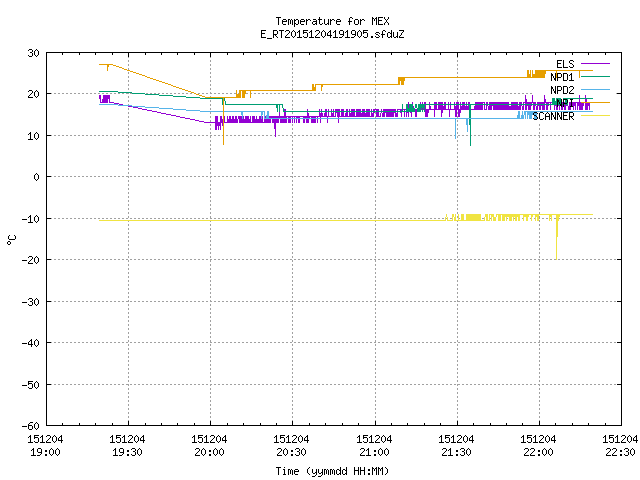640x480 pixels.
Task: Click the purple ELS legend line sample
Action: click(595, 64)
